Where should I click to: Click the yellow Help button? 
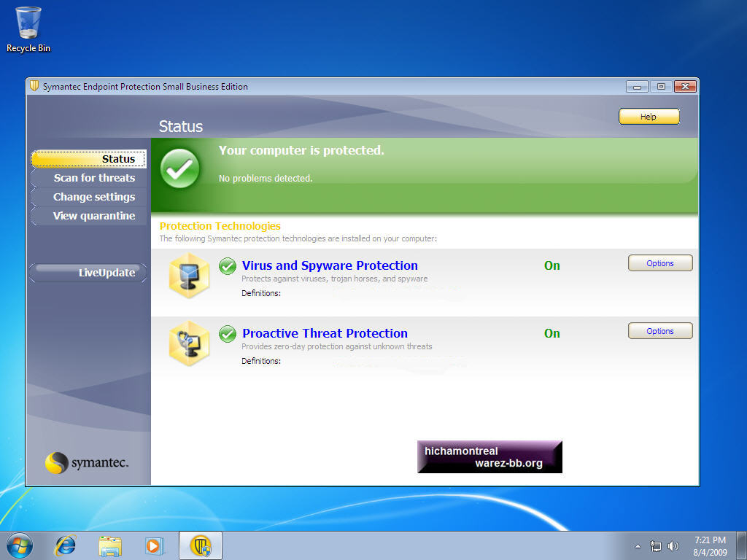point(649,117)
